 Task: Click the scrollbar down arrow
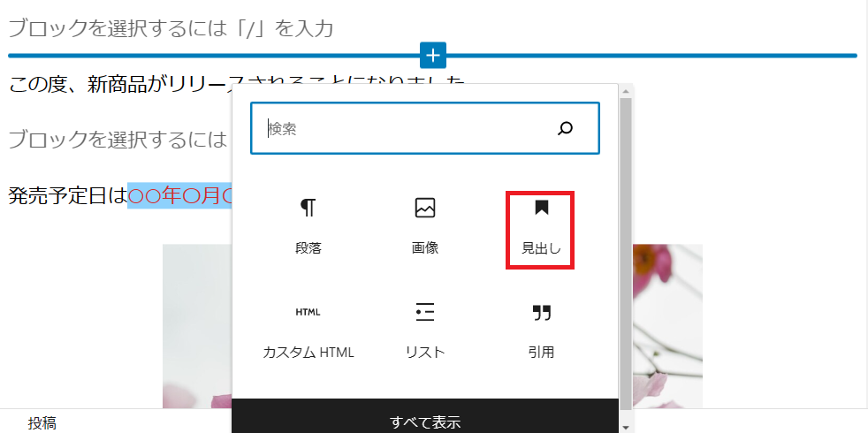[626, 426]
